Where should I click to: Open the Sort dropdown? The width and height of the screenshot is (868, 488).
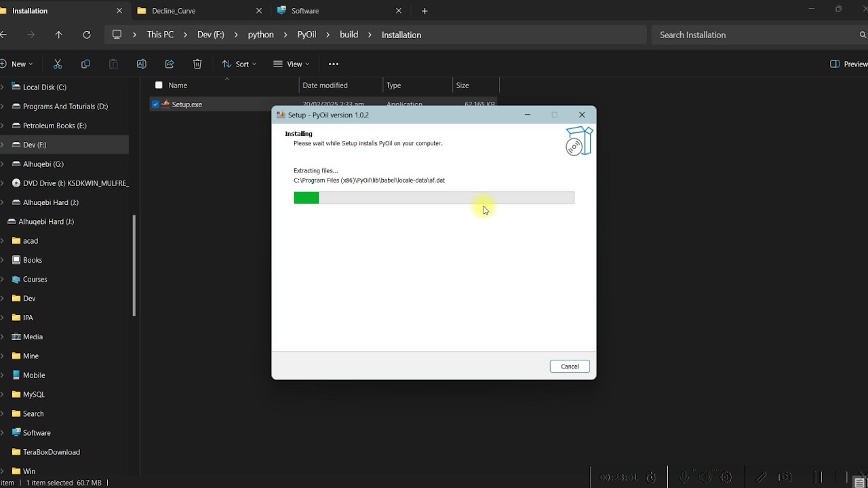click(239, 64)
